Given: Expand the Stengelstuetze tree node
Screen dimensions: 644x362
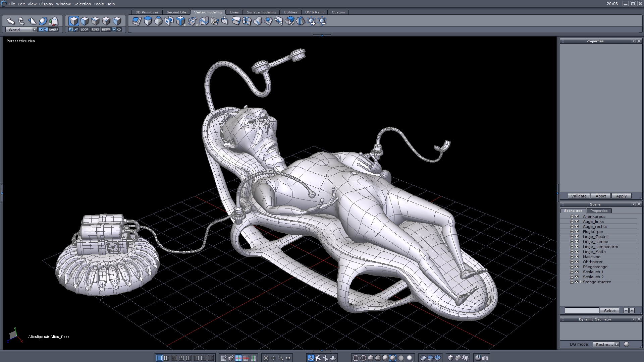Looking at the screenshot, I should click(x=581, y=282).
